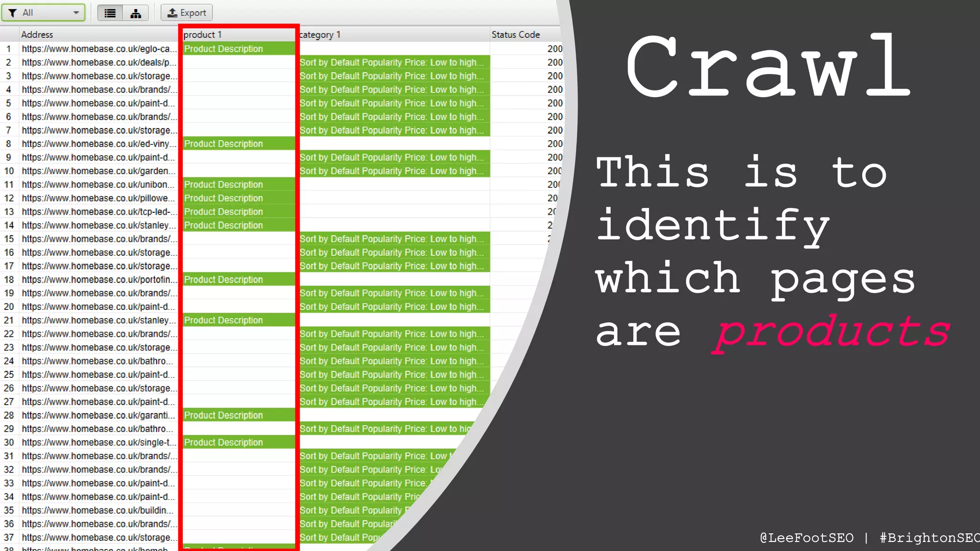Click the Sort by Default cell in row 22

coord(394,334)
